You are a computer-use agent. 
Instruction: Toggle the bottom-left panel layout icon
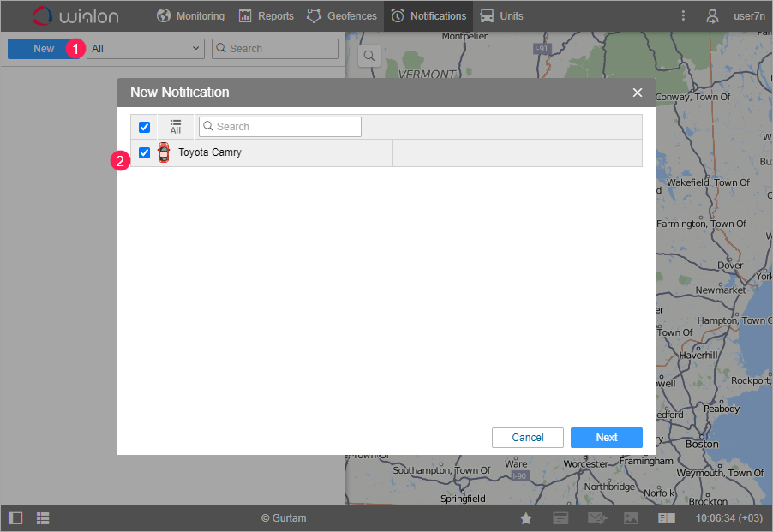(x=15, y=518)
